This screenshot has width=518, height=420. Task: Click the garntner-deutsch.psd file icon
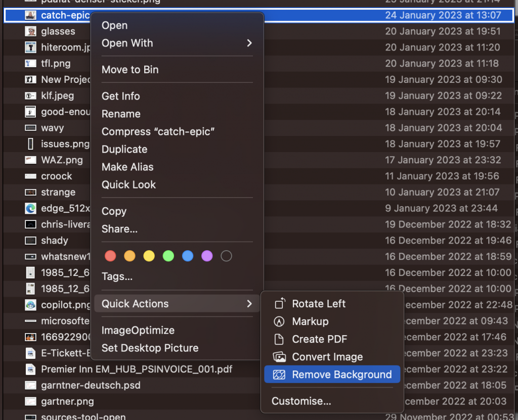31,385
